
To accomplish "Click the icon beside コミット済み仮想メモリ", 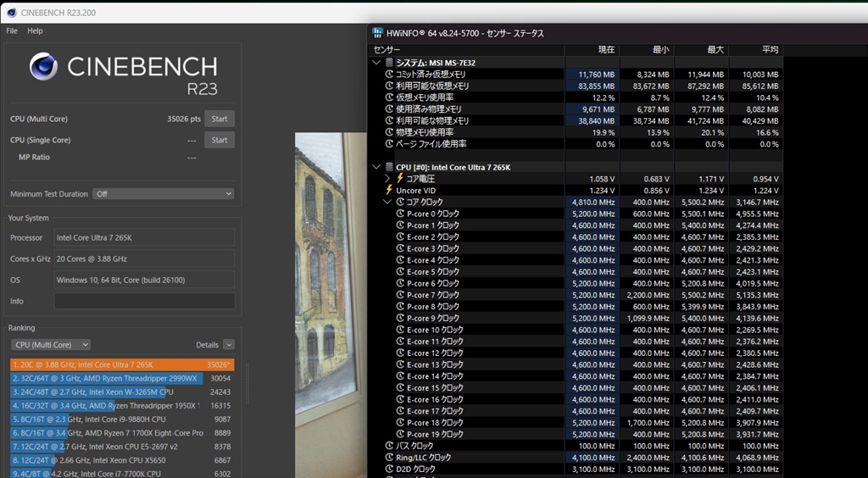I will pyautogui.click(x=389, y=74).
